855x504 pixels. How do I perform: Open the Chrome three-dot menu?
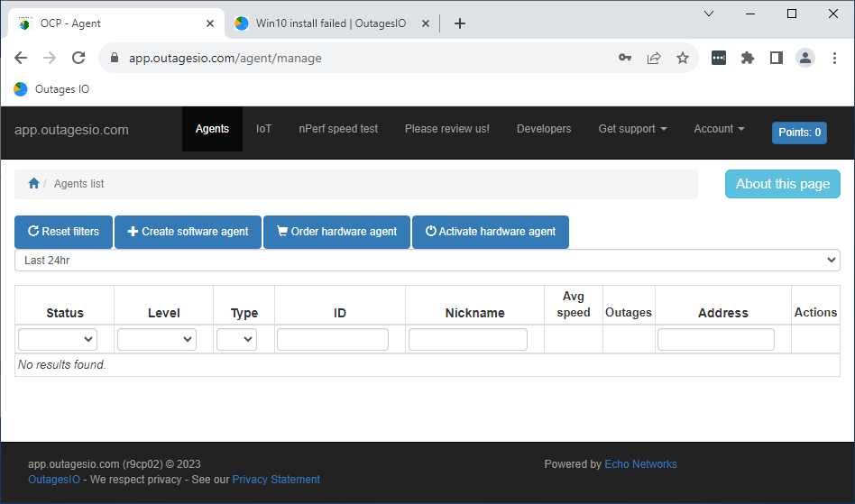coord(834,58)
